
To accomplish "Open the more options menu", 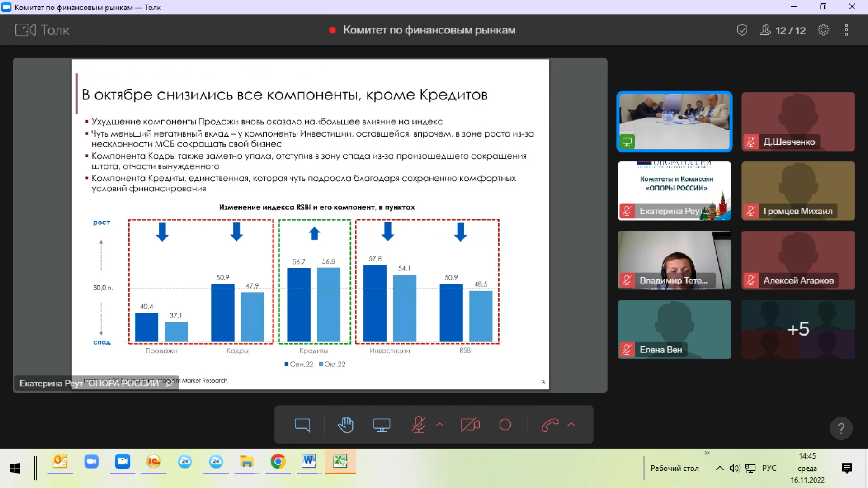I will click(846, 30).
